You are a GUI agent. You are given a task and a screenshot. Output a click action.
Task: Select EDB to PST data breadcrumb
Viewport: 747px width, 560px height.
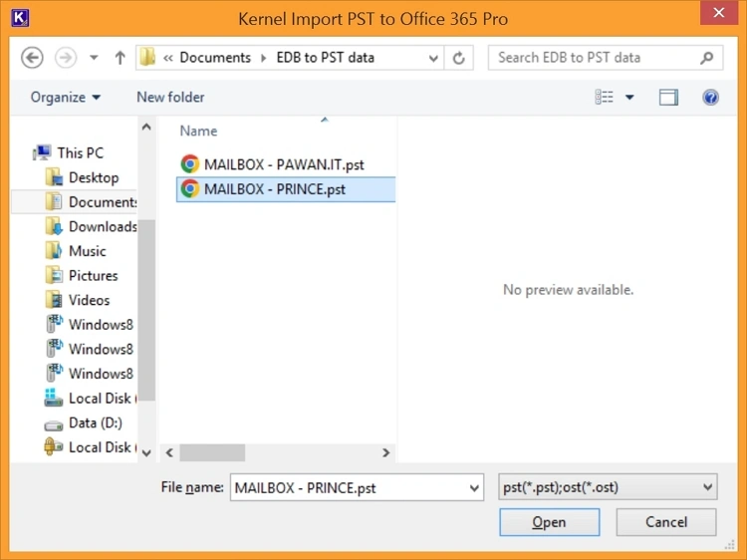pyautogui.click(x=326, y=57)
